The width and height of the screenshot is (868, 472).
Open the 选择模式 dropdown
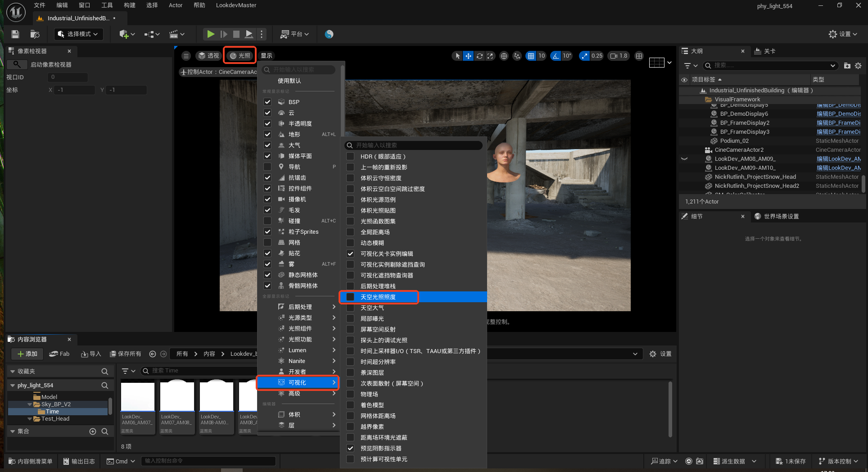[x=78, y=34]
